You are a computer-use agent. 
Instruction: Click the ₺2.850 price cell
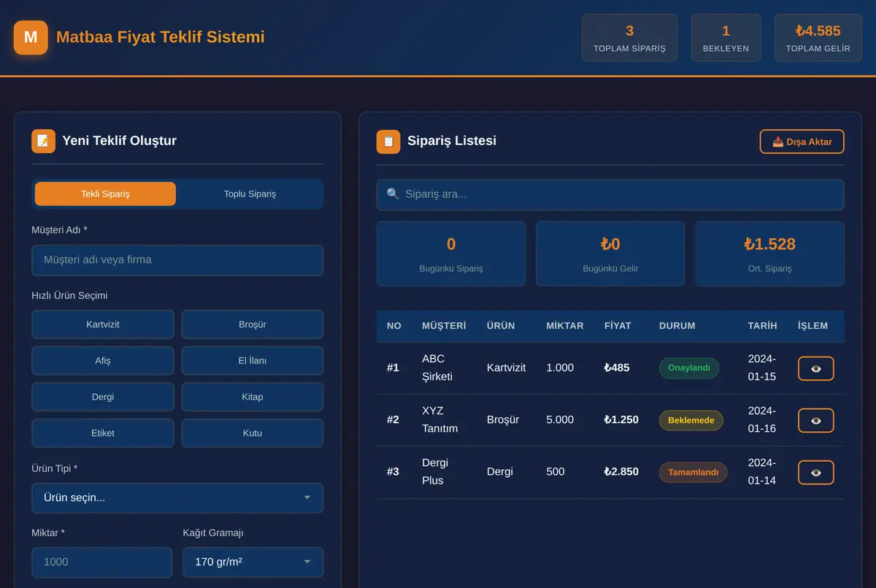point(621,472)
